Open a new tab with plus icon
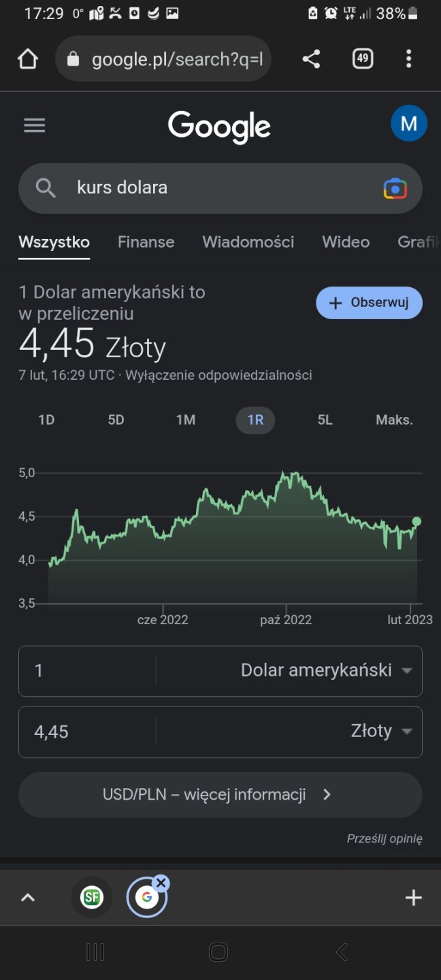The height and width of the screenshot is (980, 441). point(413,898)
